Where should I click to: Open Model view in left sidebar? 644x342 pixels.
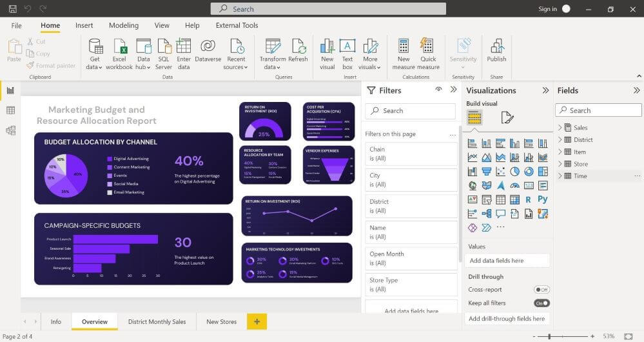[x=11, y=130]
